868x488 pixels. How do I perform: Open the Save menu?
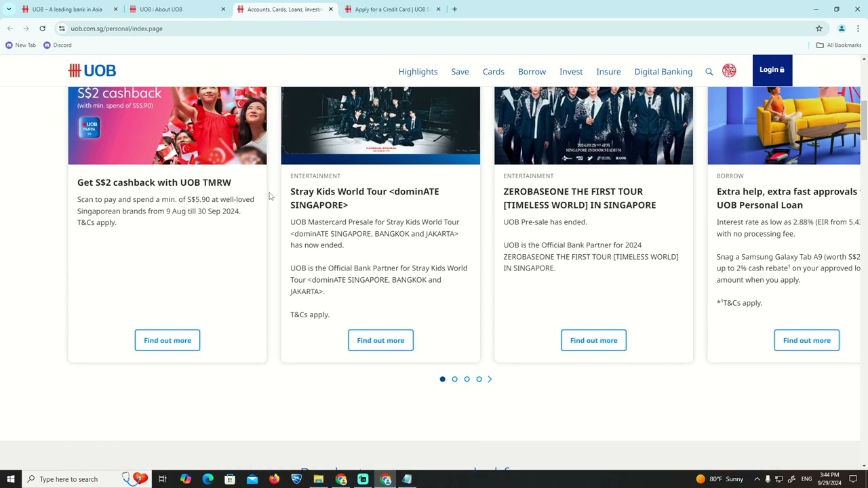point(460,71)
